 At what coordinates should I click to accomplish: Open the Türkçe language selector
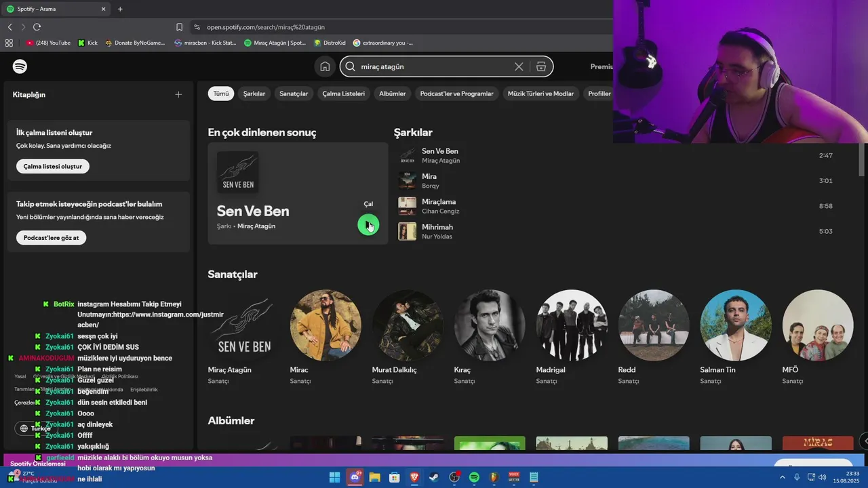coord(35,428)
